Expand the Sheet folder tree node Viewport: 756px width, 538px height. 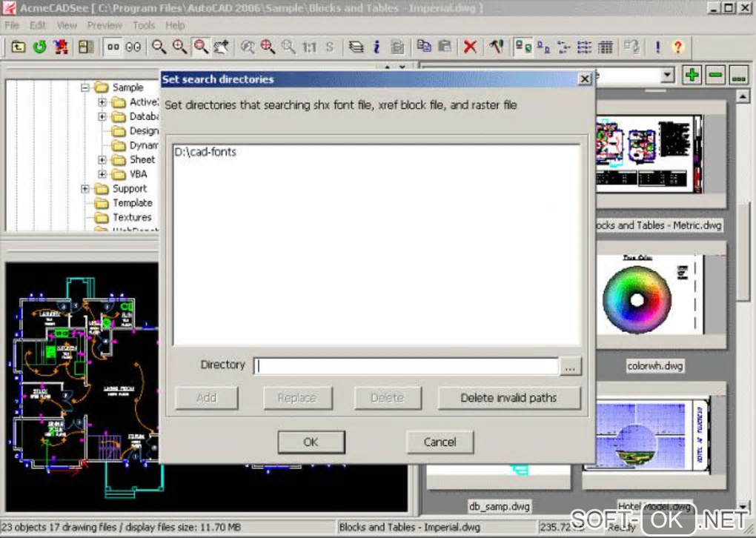point(102,160)
